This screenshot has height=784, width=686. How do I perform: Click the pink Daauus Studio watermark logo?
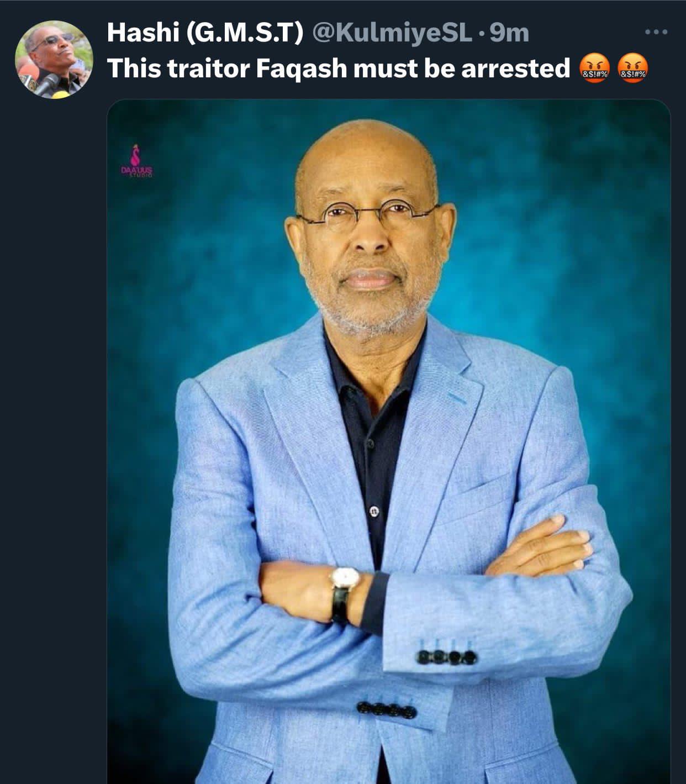click(136, 161)
